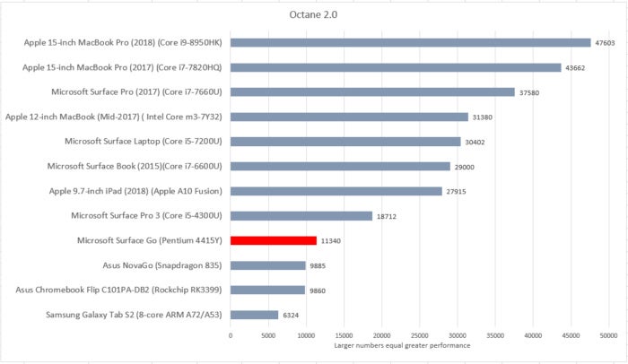The image size is (628, 364).
Task: Select the Microsoft Surface Pro 3 label
Action: (146, 215)
